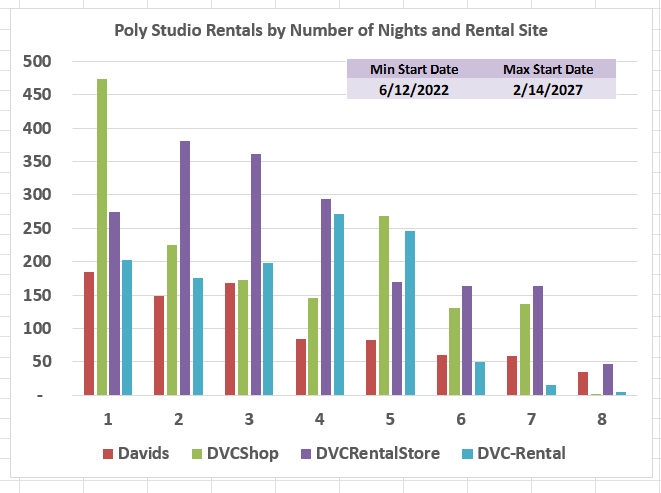Select the red Davids legend swatch
661x493 pixels.
pyautogui.click(x=108, y=454)
